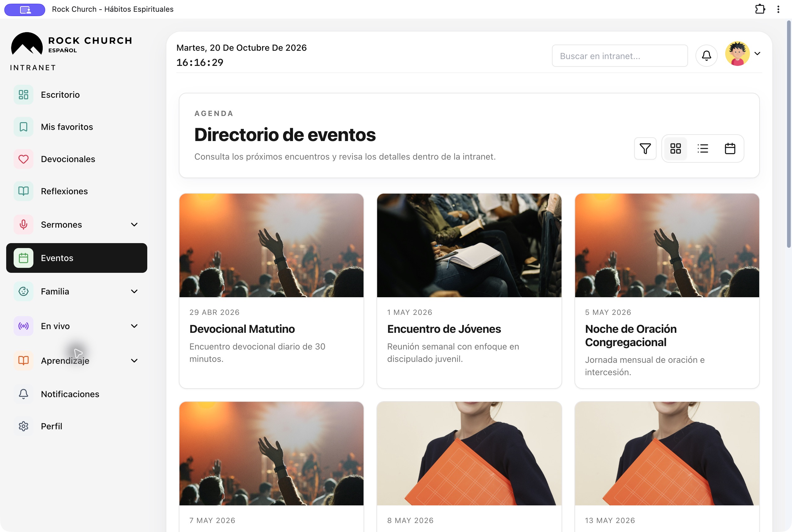Screen dimensions: 792x532
Task: Open Devocionales menu item
Action: coord(77,159)
